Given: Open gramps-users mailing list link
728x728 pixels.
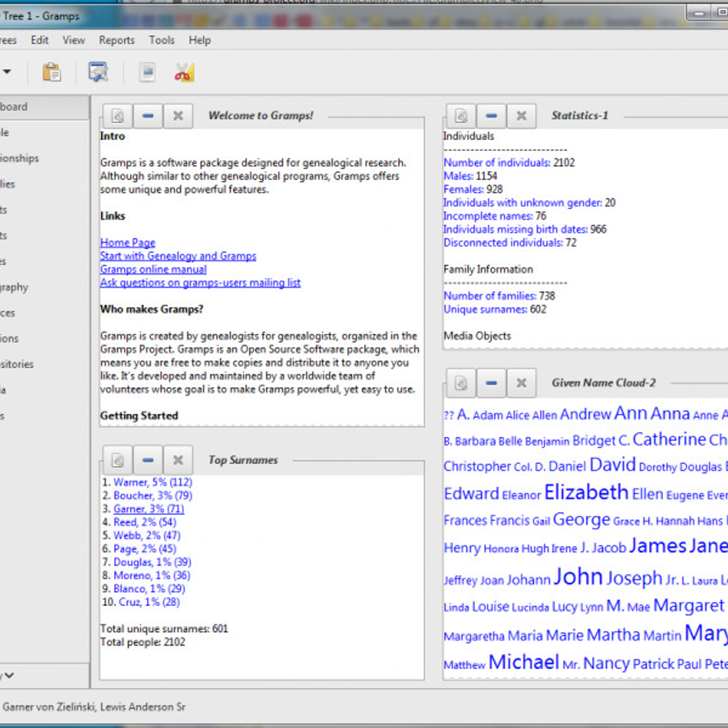Looking at the screenshot, I should tap(200, 283).
